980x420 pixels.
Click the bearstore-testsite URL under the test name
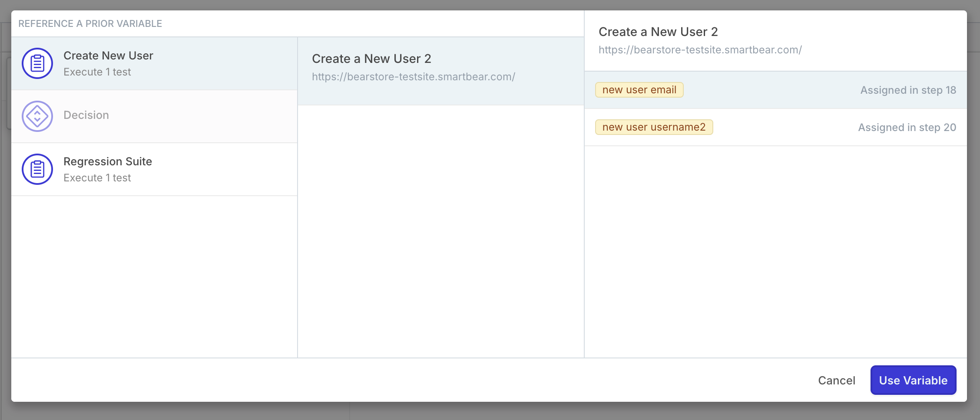(x=413, y=77)
